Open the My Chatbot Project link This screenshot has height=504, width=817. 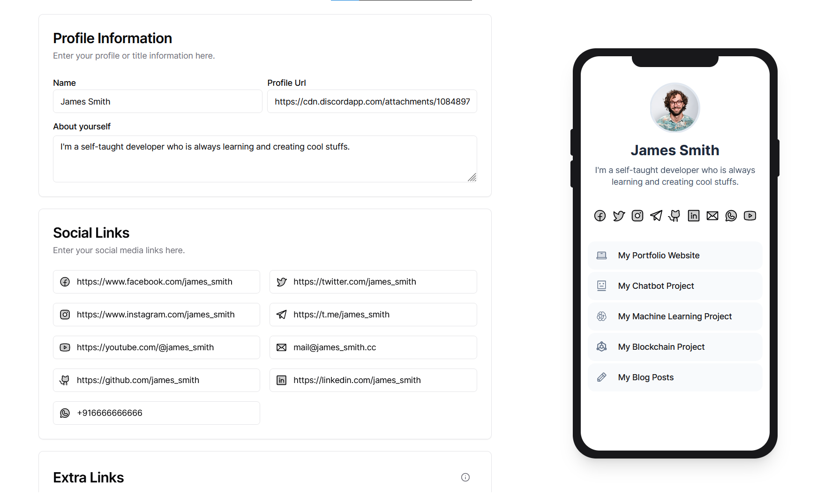tap(656, 286)
